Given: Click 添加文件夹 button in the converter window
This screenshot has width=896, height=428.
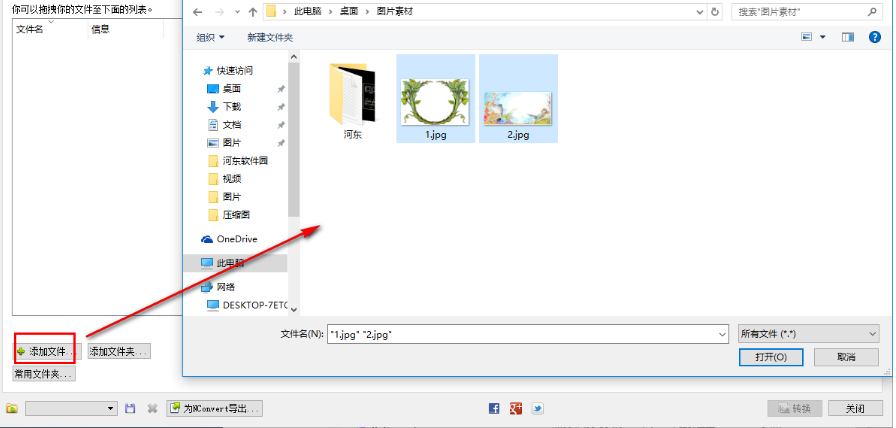Looking at the screenshot, I should pos(119,351).
